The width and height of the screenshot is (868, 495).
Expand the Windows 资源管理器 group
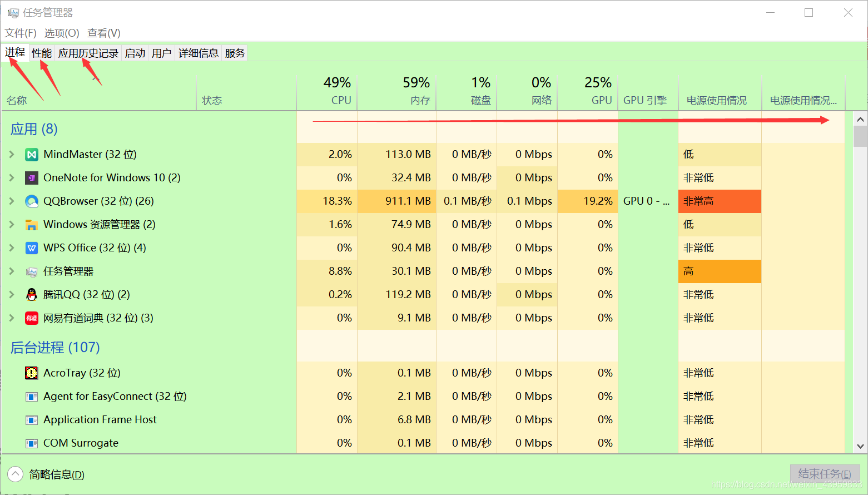pyautogui.click(x=12, y=225)
